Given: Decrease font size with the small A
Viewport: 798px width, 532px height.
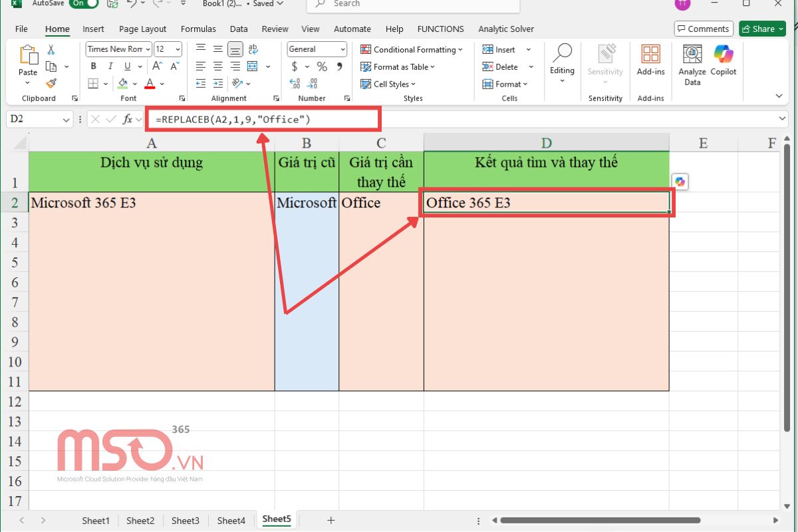Looking at the screenshot, I should 175,66.
